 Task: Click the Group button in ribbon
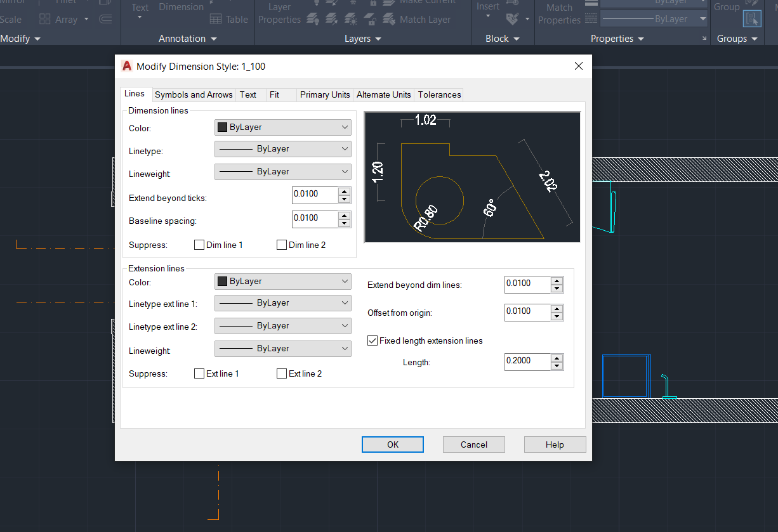tap(727, 7)
